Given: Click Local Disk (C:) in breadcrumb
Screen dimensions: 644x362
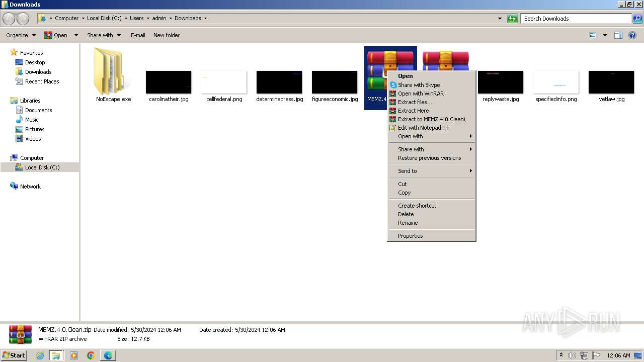Looking at the screenshot, I should [x=104, y=18].
